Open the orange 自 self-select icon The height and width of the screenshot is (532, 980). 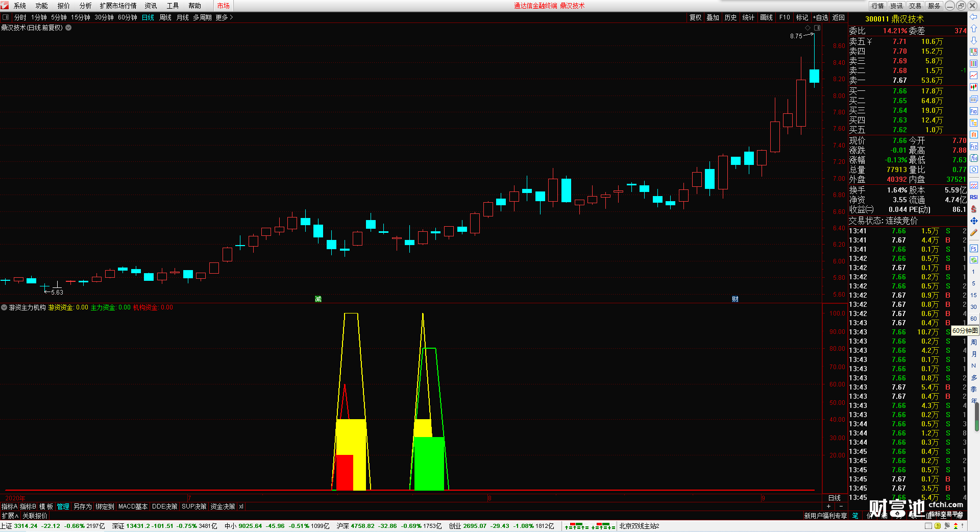pos(974,134)
